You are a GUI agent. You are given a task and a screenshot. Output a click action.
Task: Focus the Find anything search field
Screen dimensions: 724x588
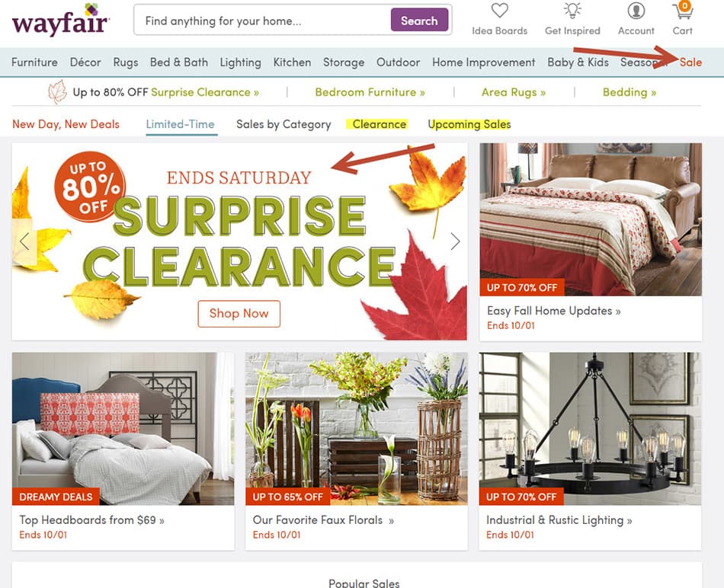pyautogui.click(x=263, y=21)
